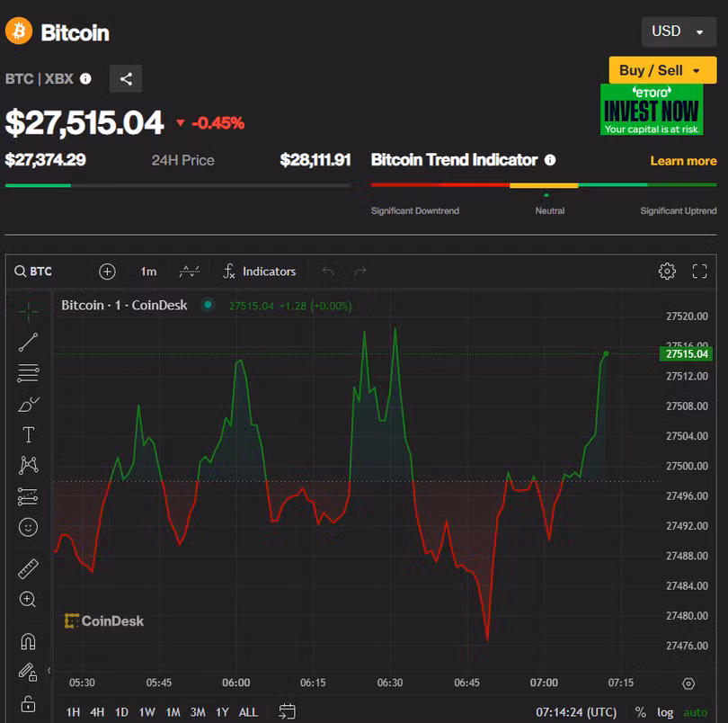Select the text annotation tool
The image size is (728, 723).
pos(28,434)
